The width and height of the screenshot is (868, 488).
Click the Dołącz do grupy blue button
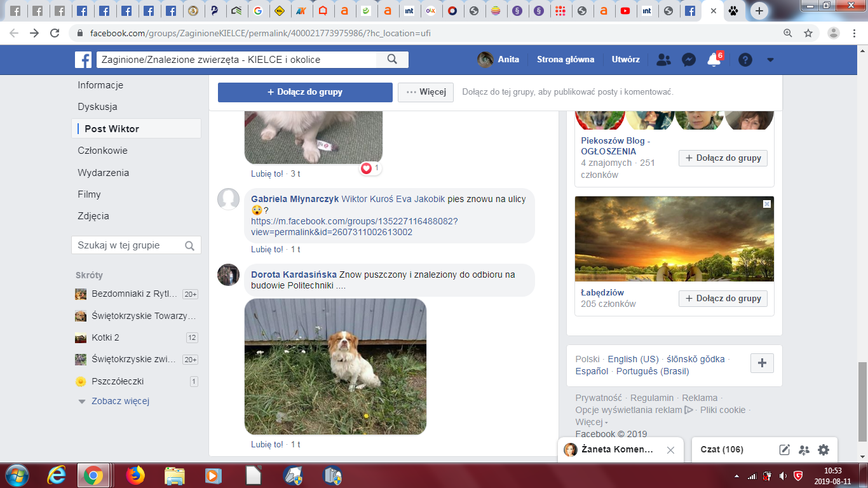(305, 92)
